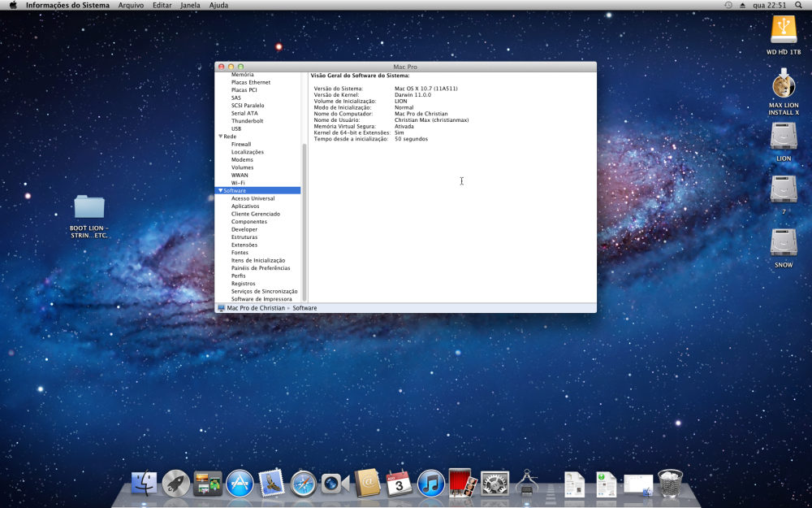Click the Time Machine menu bar icon
Image resolution: width=812 pixels, height=508 pixels.
(728, 5)
